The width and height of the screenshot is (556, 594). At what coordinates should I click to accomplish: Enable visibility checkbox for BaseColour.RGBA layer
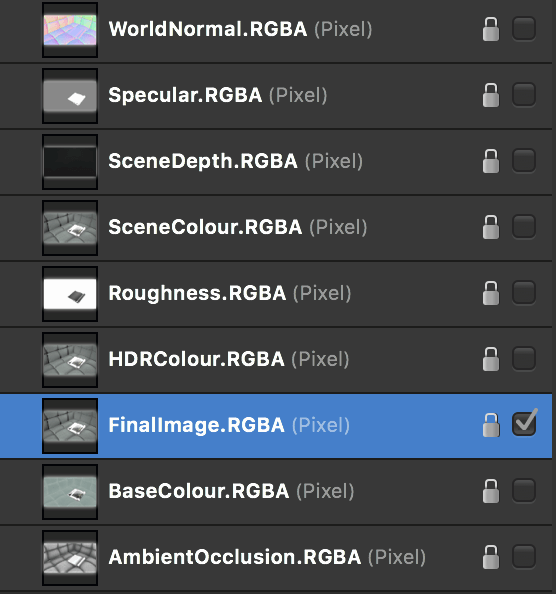click(524, 490)
